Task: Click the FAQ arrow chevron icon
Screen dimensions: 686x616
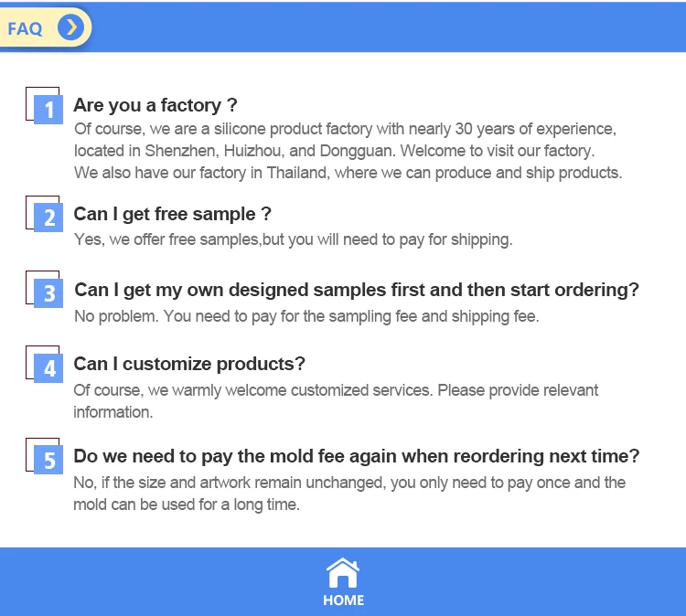Action: 70,27
